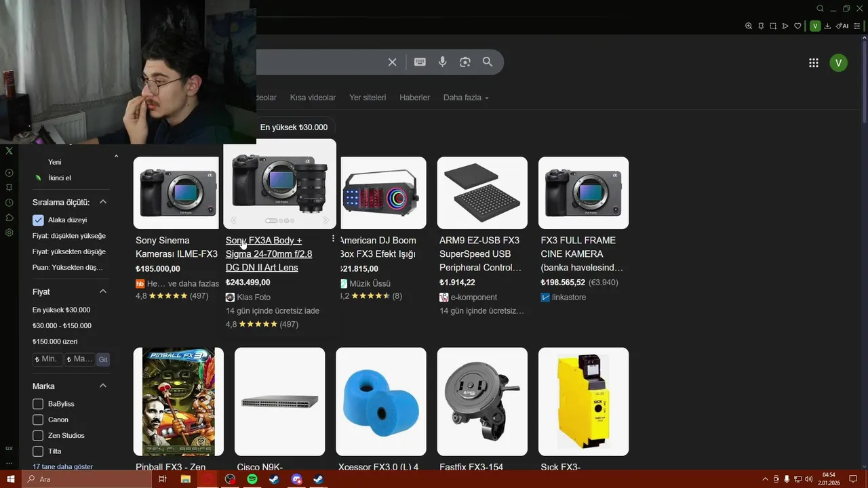Viewport: 868px width, 488px height.
Task: Show hidden system tray icons
Action: tap(766, 479)
